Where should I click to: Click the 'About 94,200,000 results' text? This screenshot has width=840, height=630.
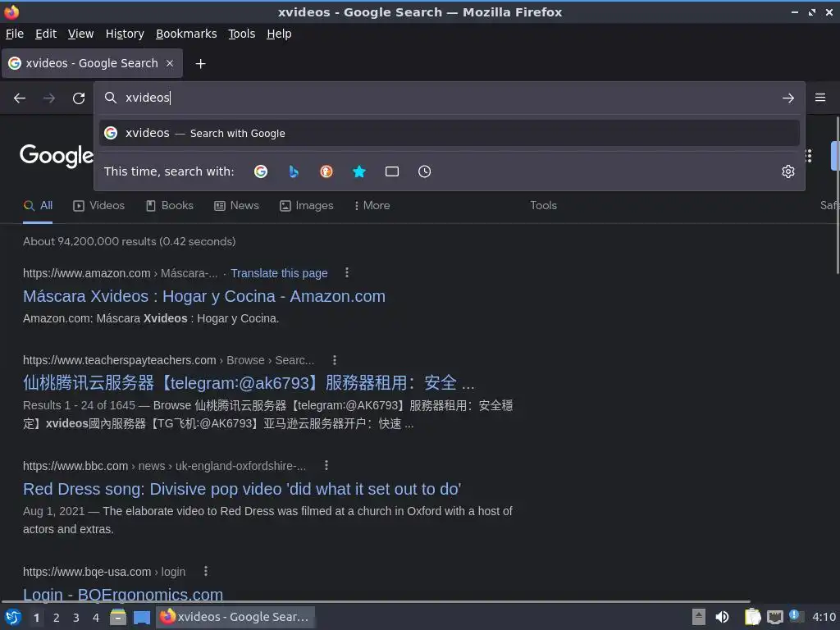[129, 242]
